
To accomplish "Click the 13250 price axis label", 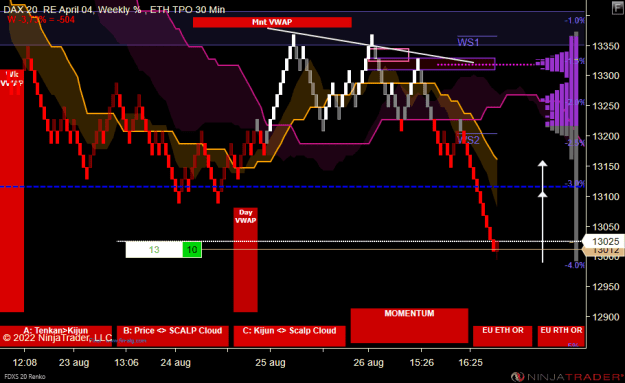I will 605,106.
